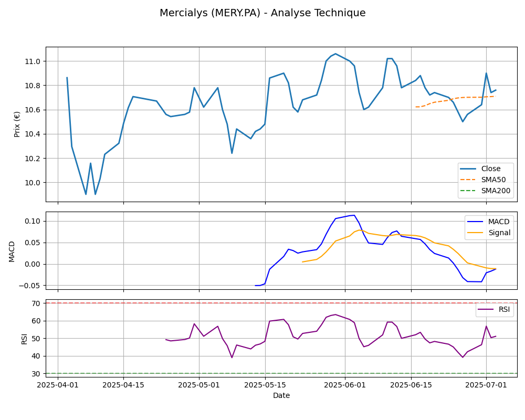Viewport: 525px width, 420px height.
Task: Click the 2025-04-01 date tick label
Action: (58, 384)
